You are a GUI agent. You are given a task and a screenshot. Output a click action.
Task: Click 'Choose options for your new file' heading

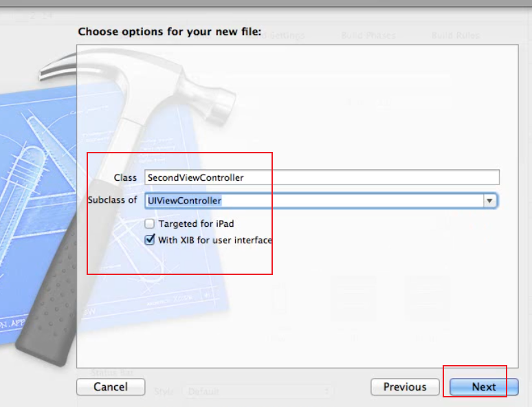pyautogui.click(x=170, y=32)
